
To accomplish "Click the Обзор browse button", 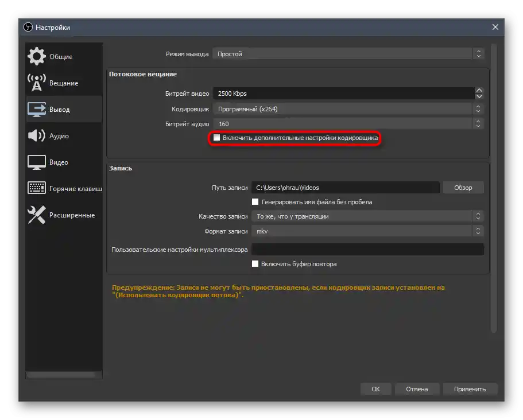I will (x=463, y=188).
